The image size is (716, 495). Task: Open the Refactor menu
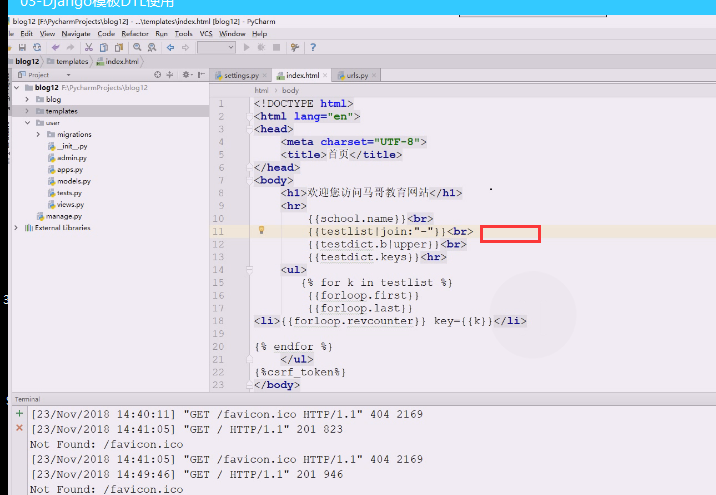click(x=135, y=34)
